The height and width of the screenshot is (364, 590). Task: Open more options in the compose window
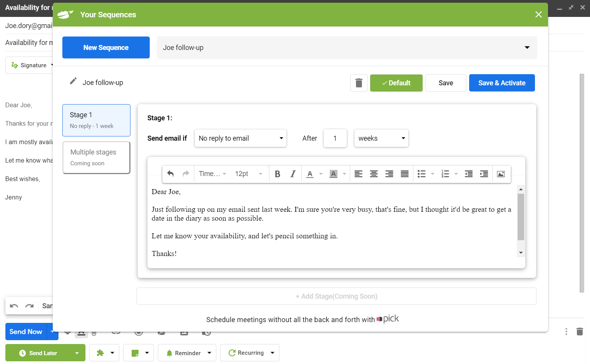point(566,331)
